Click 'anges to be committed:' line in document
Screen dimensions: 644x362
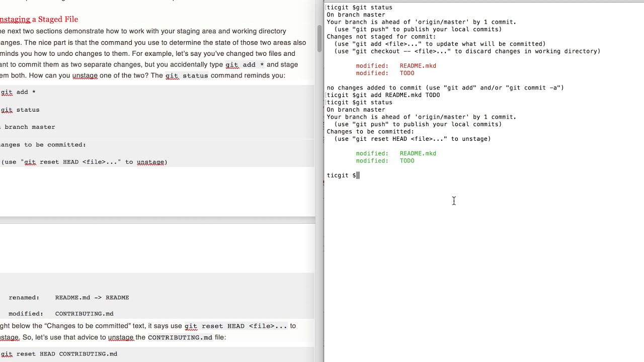tap(43, 145)
